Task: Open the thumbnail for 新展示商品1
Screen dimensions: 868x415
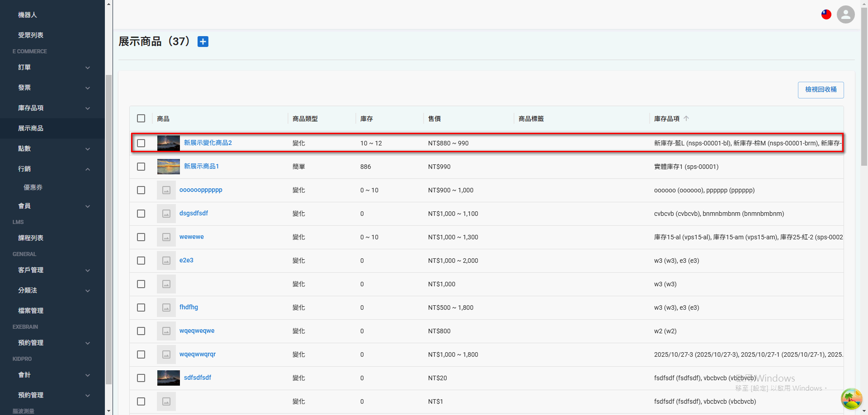Action: (169, 167)
